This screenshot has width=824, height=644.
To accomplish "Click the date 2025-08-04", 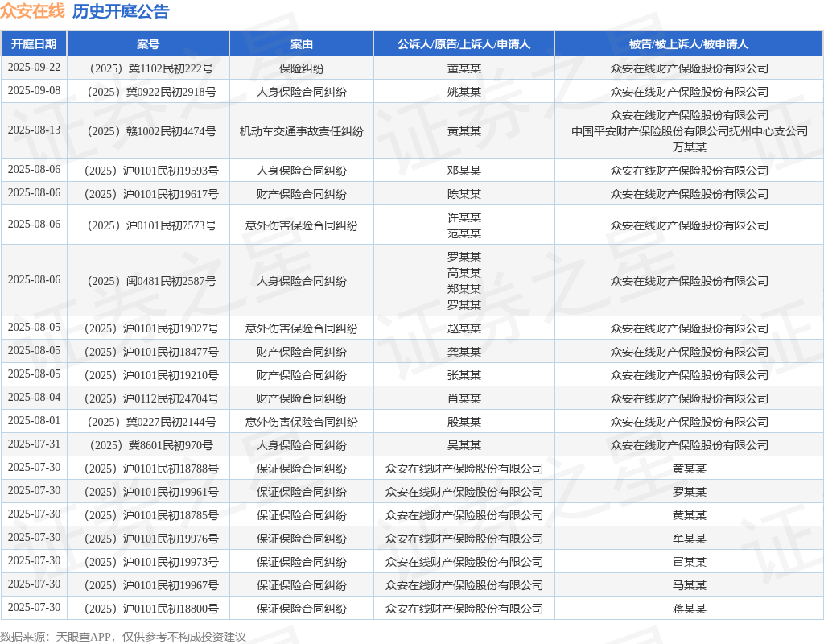I will (34, 397).
